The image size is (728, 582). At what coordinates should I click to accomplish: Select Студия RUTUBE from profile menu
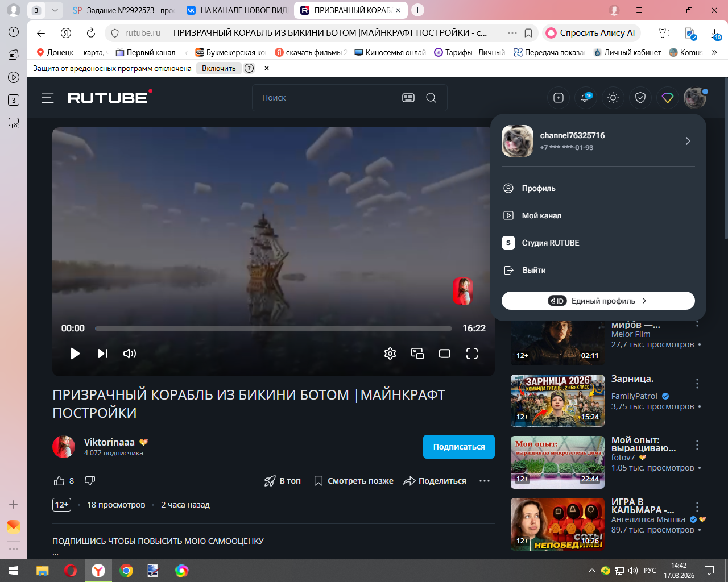pyautogui.click(x=550, y=243)
